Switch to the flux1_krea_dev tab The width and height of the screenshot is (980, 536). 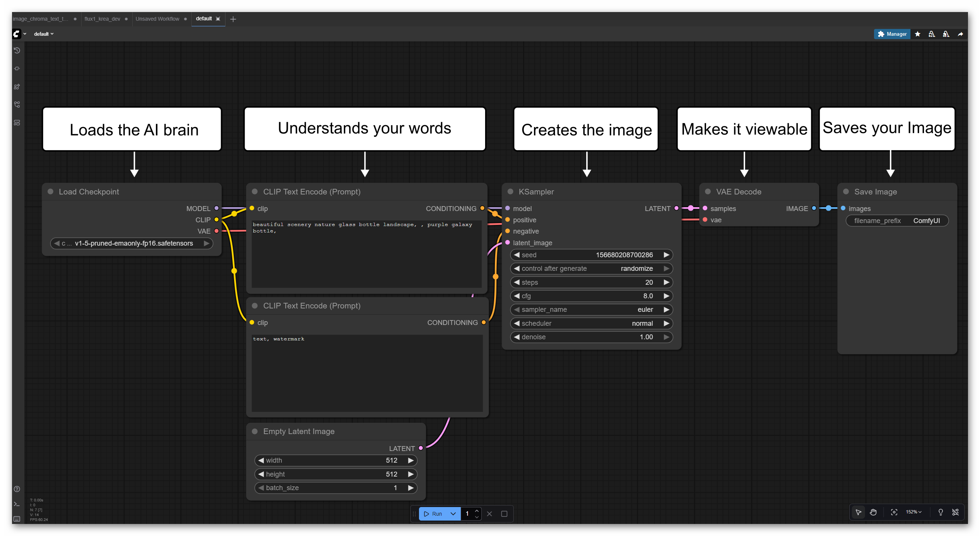pos(102,19)
